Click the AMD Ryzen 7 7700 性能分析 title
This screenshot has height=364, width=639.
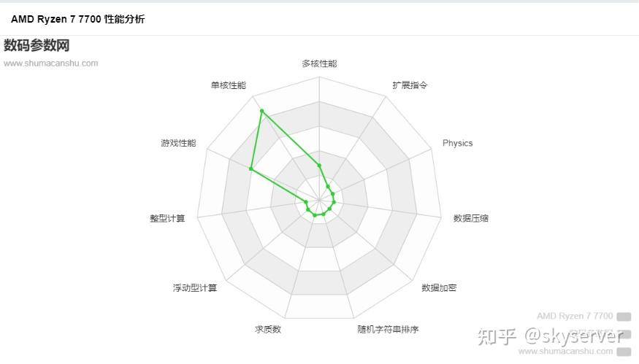point(77,19)
